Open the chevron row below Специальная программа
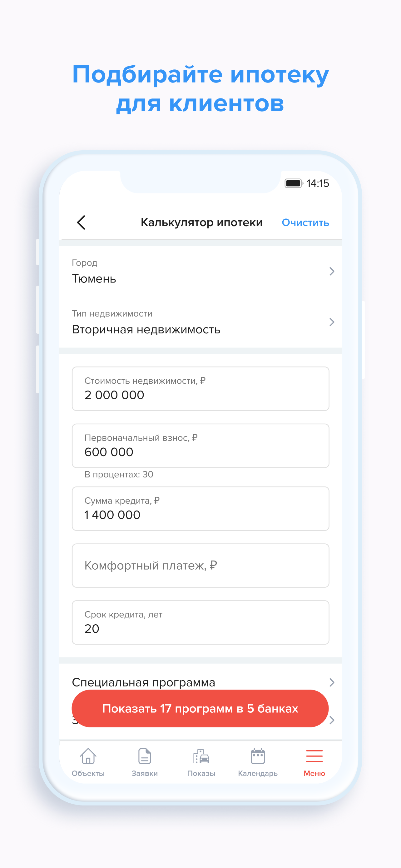 [332, 720]
